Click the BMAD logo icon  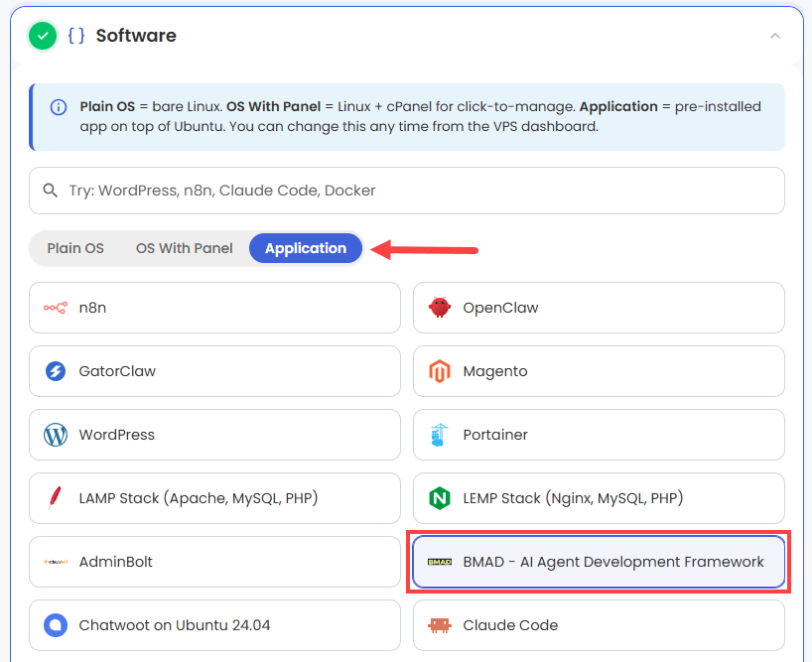coord(440,562)
